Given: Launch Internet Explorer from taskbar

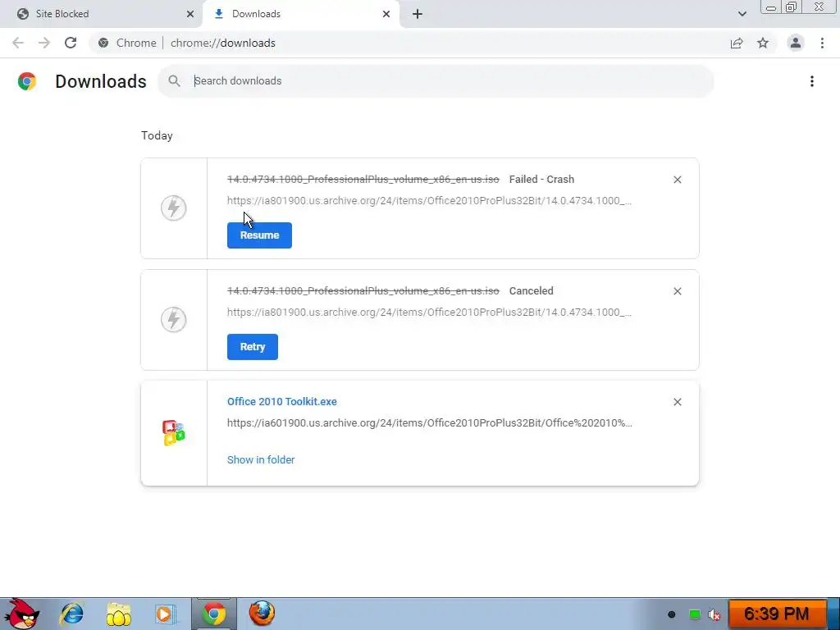Looking at the screenshot, I should 72,614.
